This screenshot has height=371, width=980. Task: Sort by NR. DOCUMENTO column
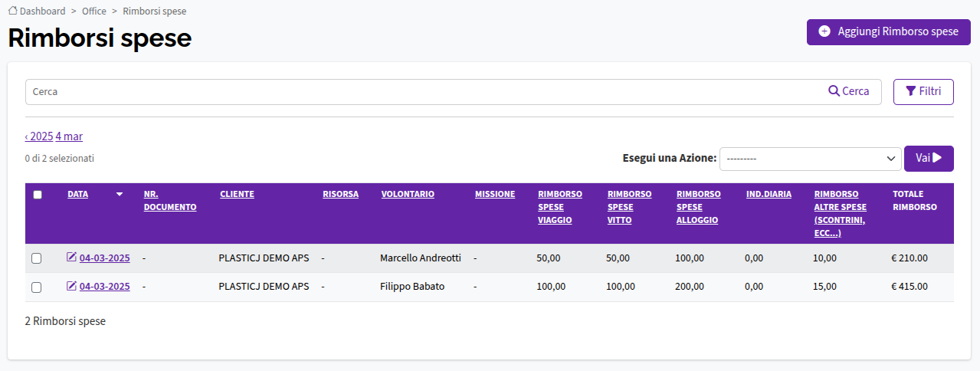[170, 201]
